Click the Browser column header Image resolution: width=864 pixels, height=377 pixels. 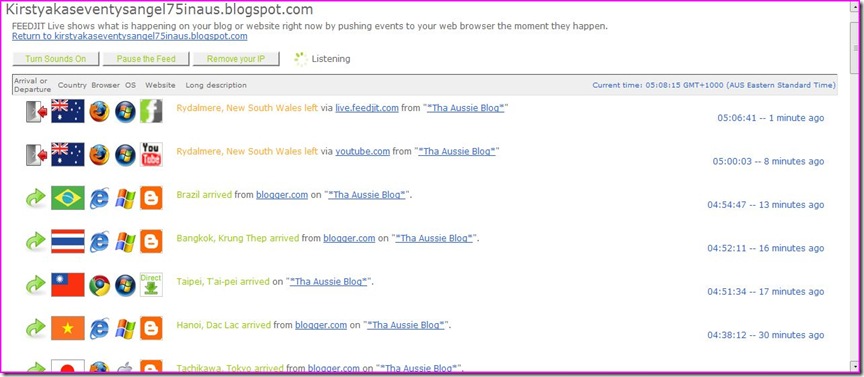105,85
